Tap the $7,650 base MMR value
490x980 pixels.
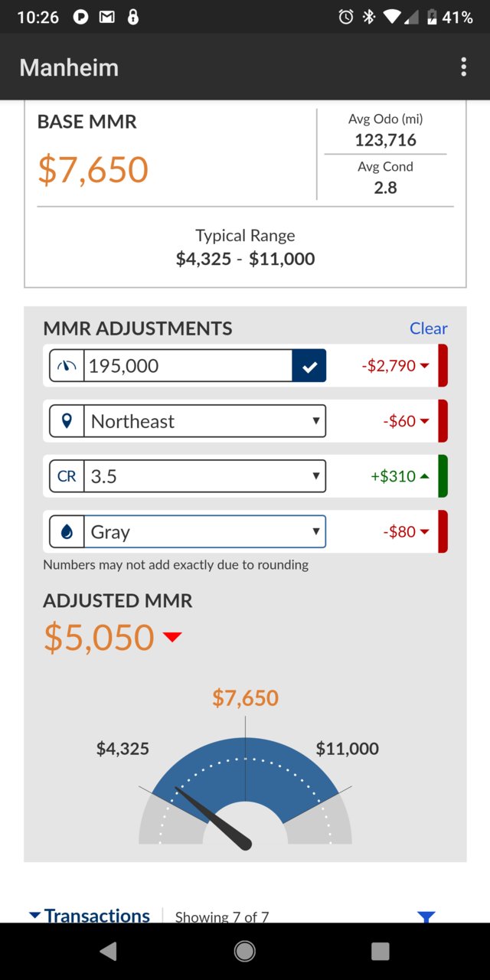tap(93, 169)
